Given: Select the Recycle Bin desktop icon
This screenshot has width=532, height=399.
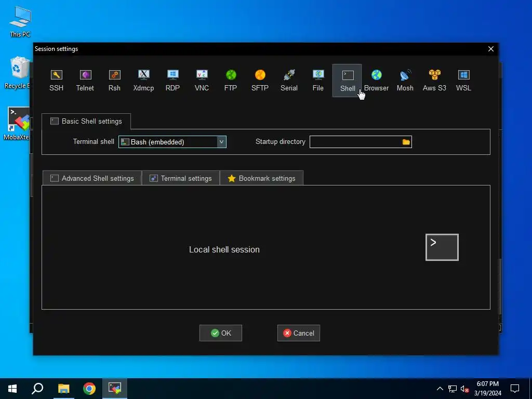Looking at the screenshot, I should pyautogui.click(x=17, y=73).
